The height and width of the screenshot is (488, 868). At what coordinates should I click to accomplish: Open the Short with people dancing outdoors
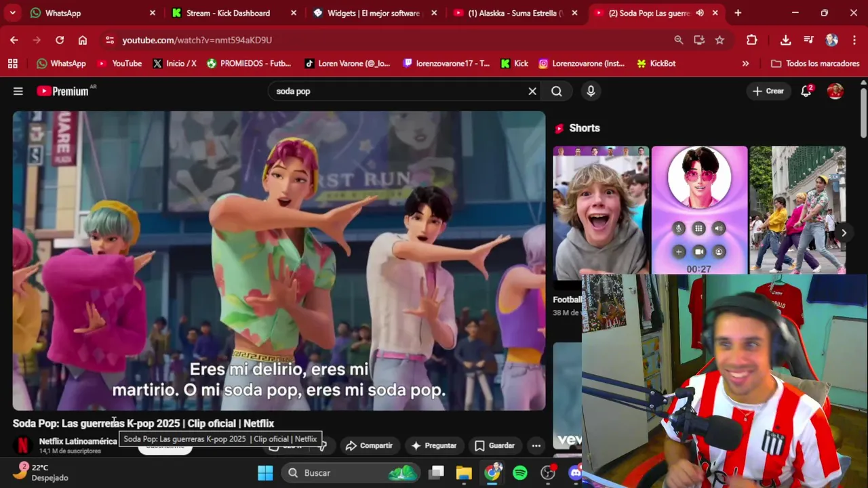click(x=797, y=210)
